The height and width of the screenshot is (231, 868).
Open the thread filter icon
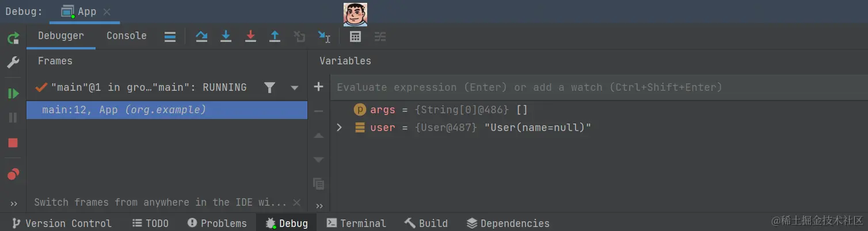pos(269,87)
